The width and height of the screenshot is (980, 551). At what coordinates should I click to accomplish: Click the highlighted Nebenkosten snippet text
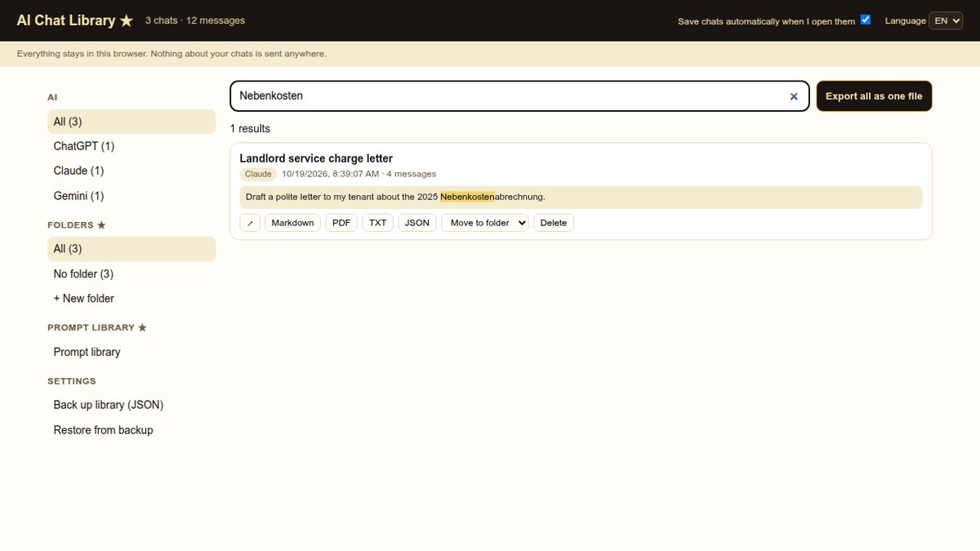click(x=467, y=197)
